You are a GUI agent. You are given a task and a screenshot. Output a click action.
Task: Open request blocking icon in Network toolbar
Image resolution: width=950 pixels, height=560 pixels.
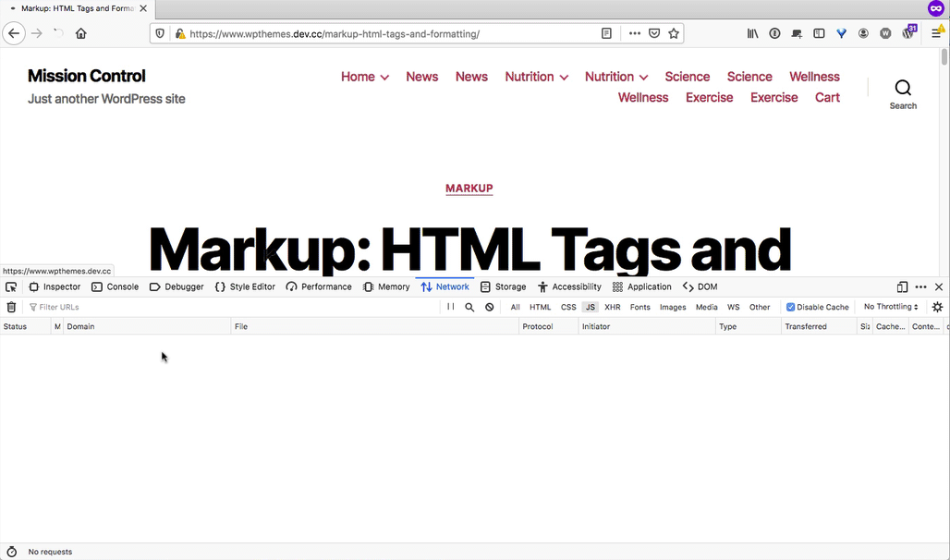point(490,307)
